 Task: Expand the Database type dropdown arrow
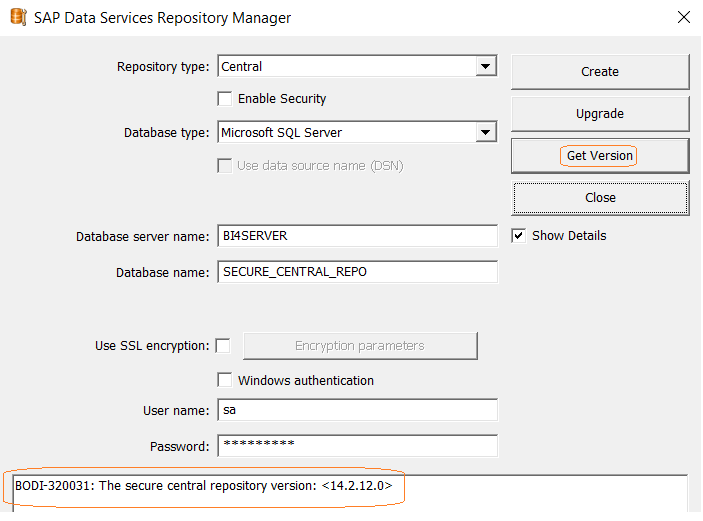(486, 132)
